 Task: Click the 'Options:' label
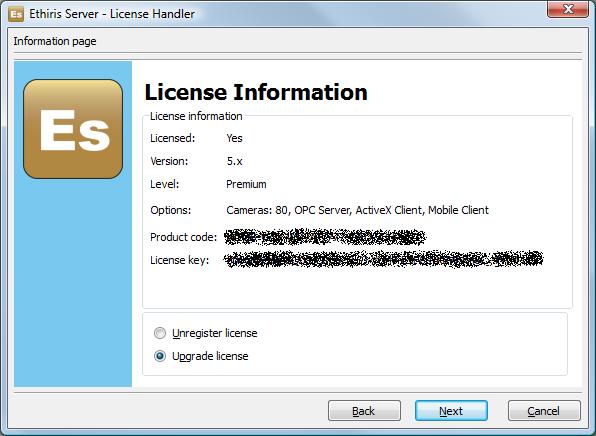click(171, 210)
